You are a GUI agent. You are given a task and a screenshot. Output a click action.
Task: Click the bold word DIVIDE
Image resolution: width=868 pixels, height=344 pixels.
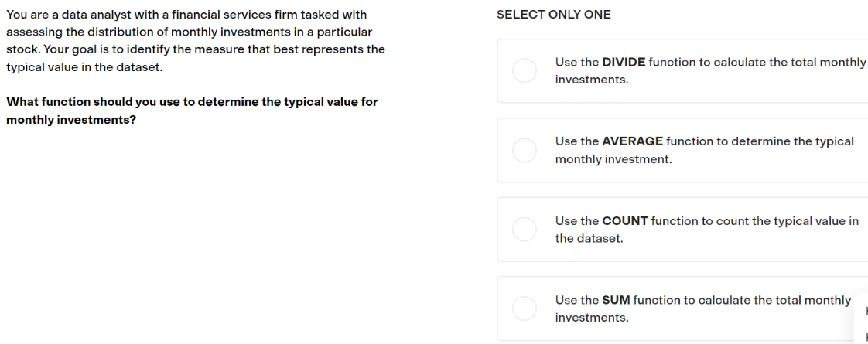624,62
